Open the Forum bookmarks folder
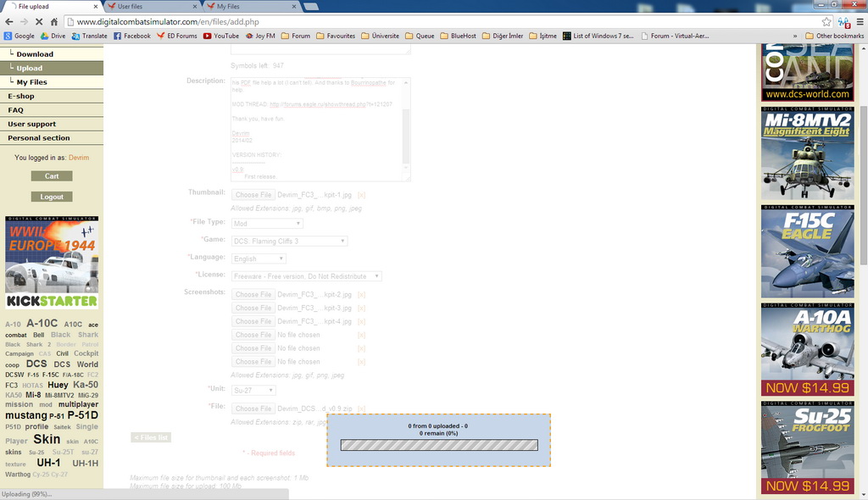 (296, 36)
